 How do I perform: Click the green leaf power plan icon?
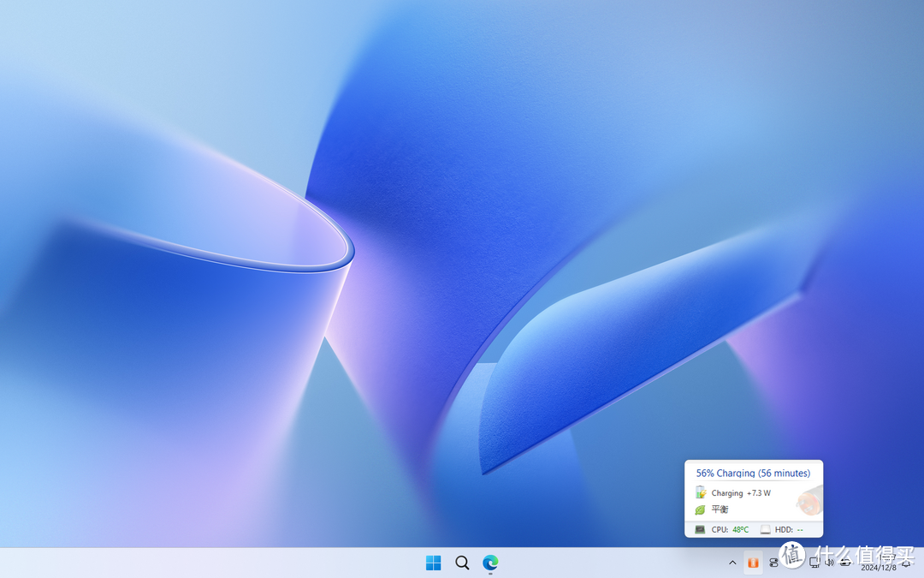click(700, 509)
